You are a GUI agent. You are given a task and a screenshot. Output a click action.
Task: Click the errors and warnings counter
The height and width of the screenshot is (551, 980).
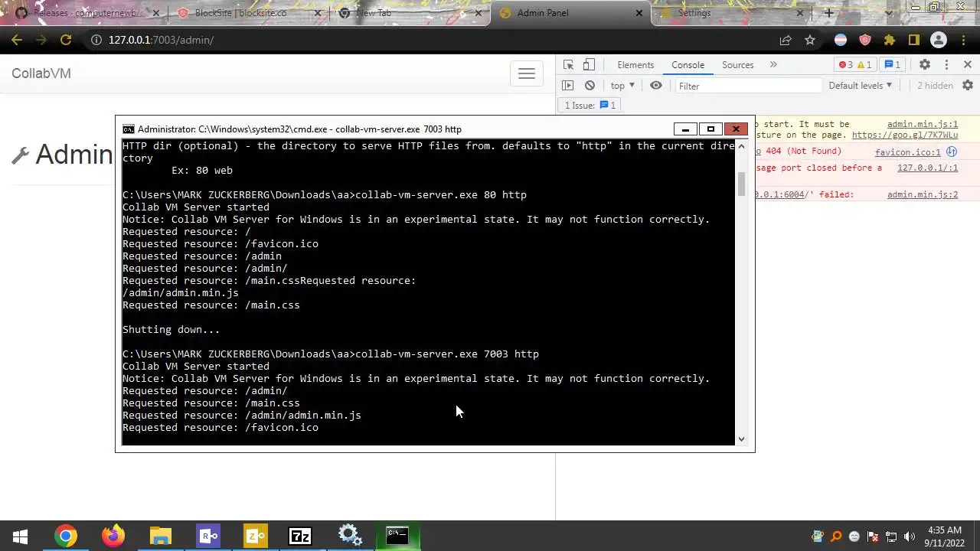pos(855,65)
